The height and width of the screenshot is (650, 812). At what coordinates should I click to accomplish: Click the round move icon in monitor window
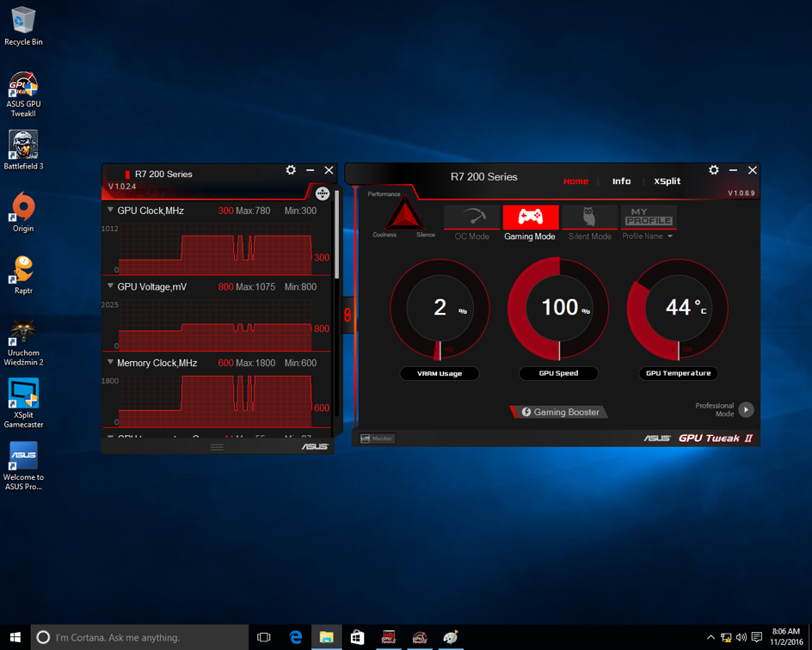[x=322, y=193]
